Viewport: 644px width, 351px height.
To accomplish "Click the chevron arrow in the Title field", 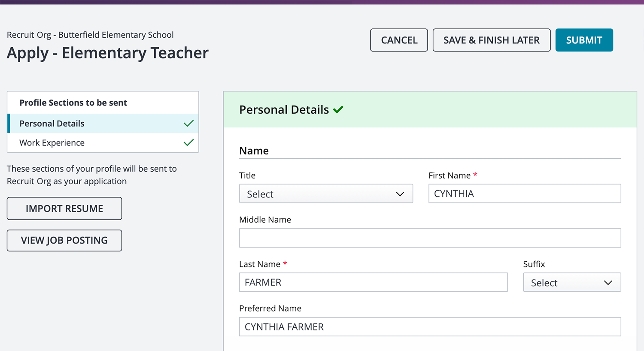I will pyautogui.click(x=400, y=194).
